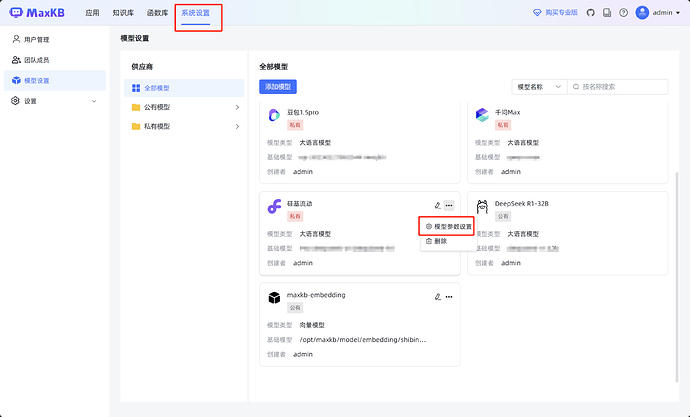This screenshot has height=417, width=690.
Task: Click the search magnifier icon
Action: click(576, 87)
